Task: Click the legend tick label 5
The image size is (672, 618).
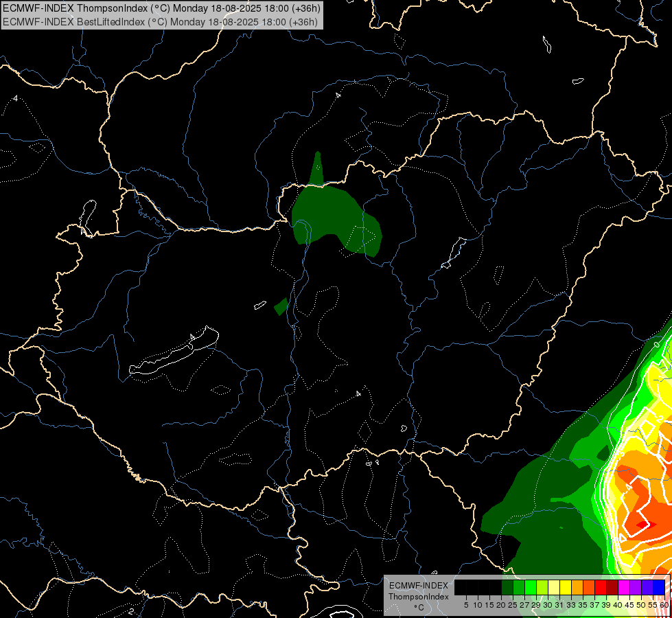Action: click(x=466, y=605)
